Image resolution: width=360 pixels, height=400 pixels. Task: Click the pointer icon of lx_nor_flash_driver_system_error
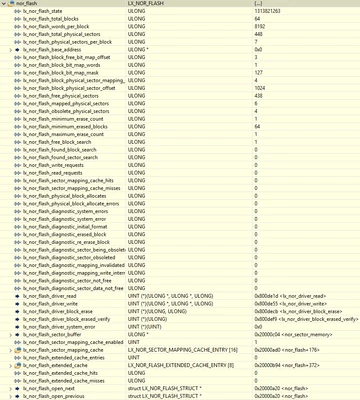[x=17, y=327]
